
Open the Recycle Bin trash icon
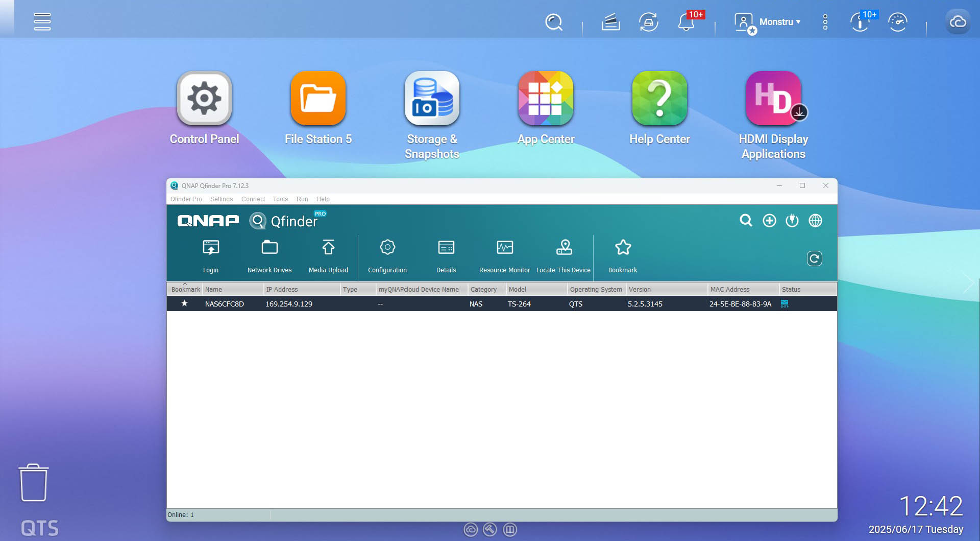coord(34,483)
